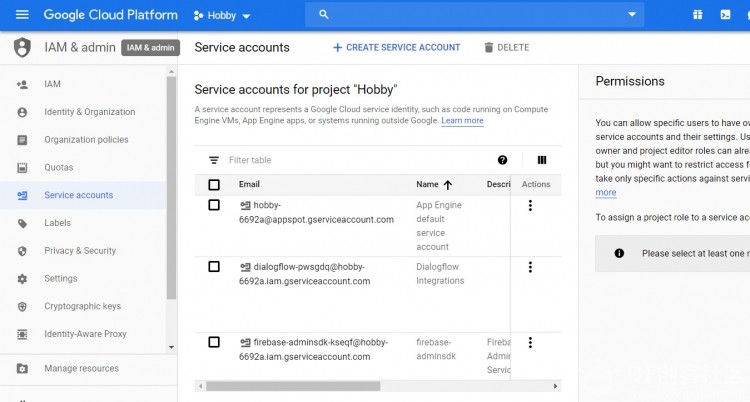This screenshot has width=750, height=402.
Task: Click the Identity & Organization person icon
Action: pyautogui.click(x=22, y=112)
